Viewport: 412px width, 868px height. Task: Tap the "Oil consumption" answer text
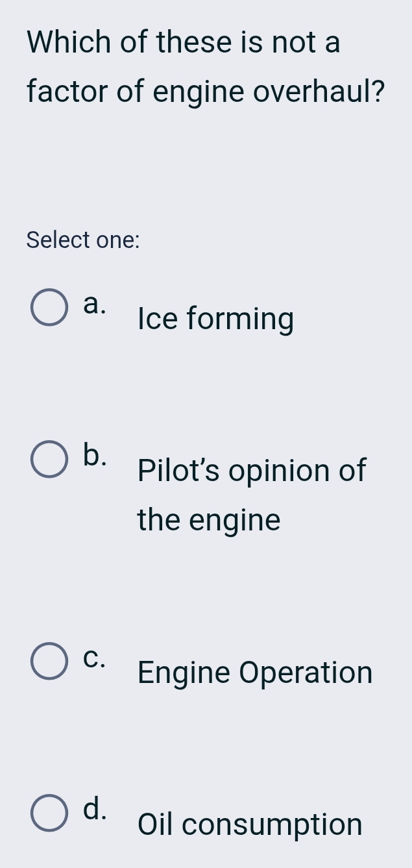click(x=250, y=825)
